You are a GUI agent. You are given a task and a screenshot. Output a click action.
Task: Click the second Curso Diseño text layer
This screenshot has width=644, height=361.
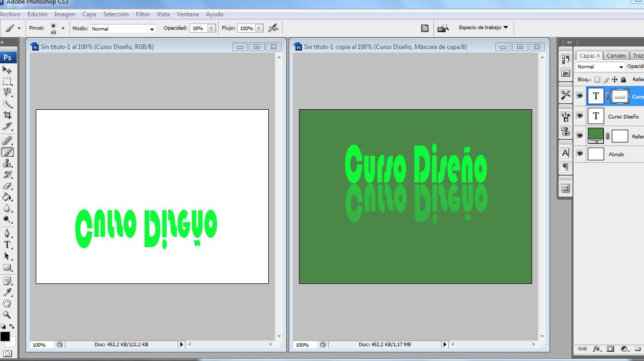623,116
